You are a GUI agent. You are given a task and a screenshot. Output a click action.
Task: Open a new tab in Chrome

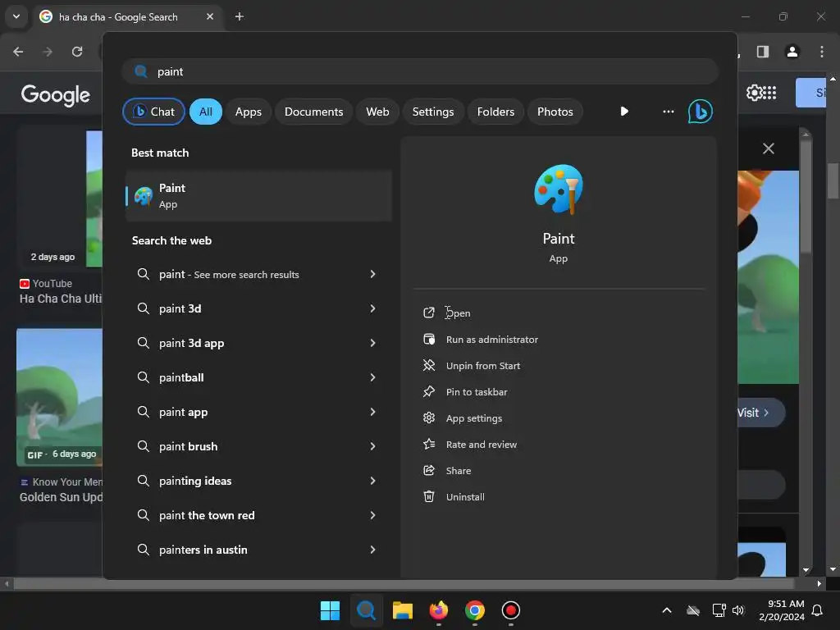point(240,16)
